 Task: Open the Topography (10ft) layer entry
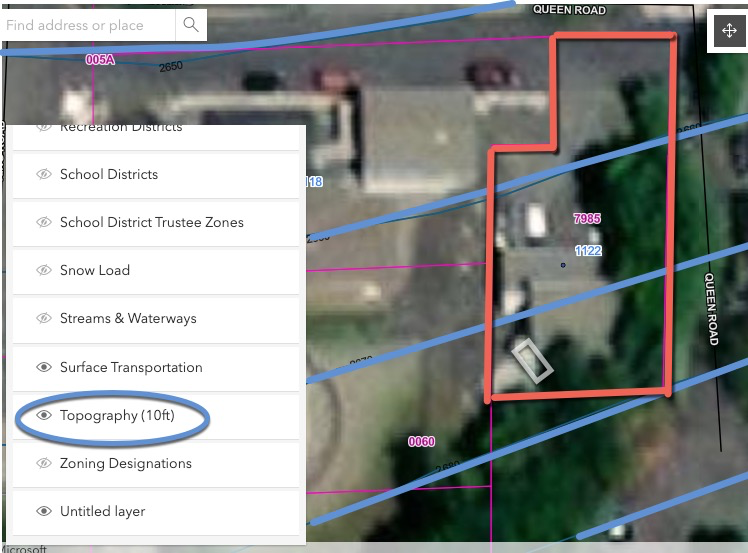pos(117,415)
